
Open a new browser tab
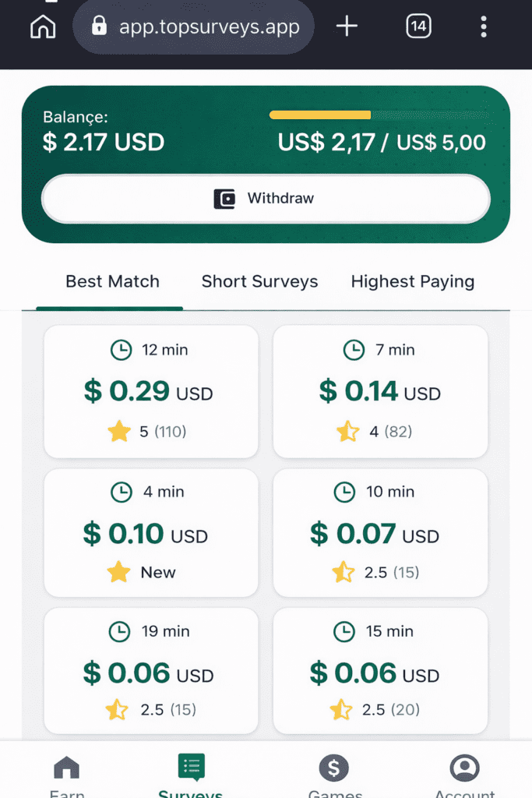(347, 26)
